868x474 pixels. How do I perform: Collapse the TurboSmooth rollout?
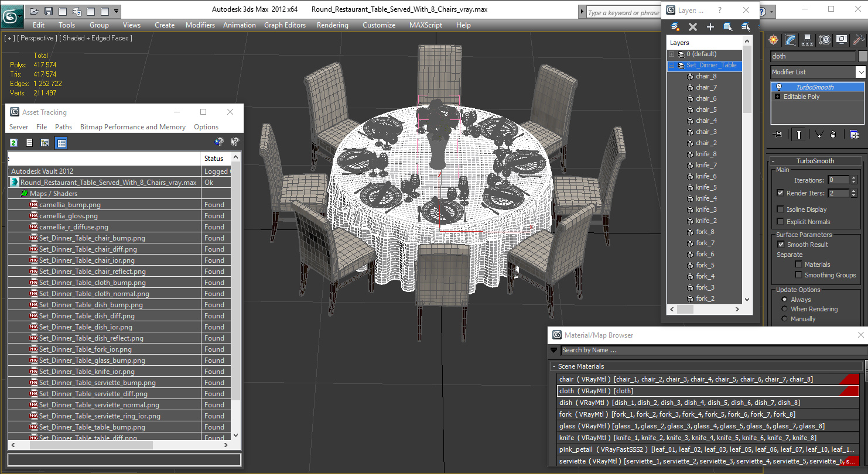point(815,161)
